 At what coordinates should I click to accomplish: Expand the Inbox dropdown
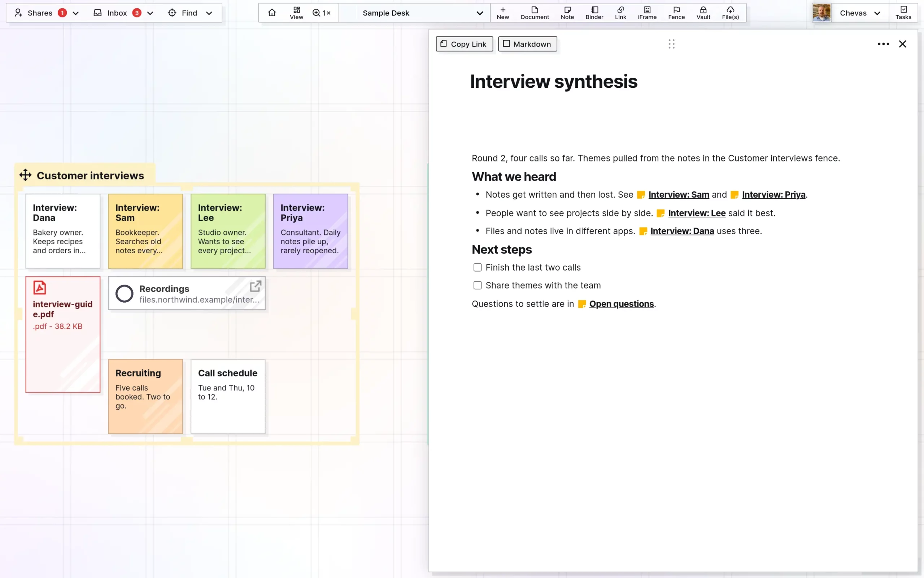tap(150, 13)
